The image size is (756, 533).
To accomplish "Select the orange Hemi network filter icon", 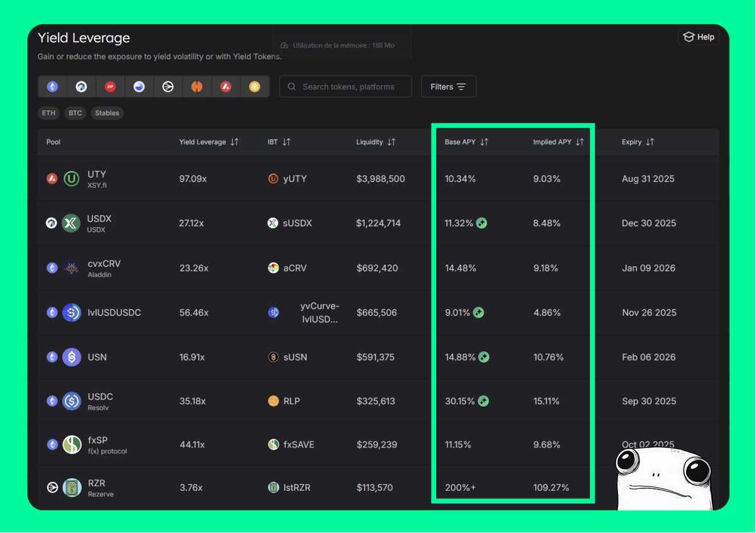I will click(197, 87).
